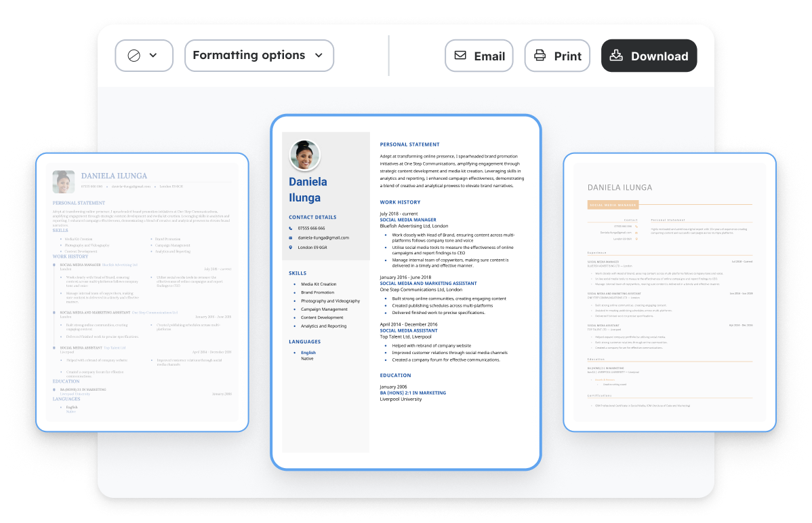Screen dimensions: 812x523
Task: Choose the right CV template with orange accents
Action: click(669, 292)
